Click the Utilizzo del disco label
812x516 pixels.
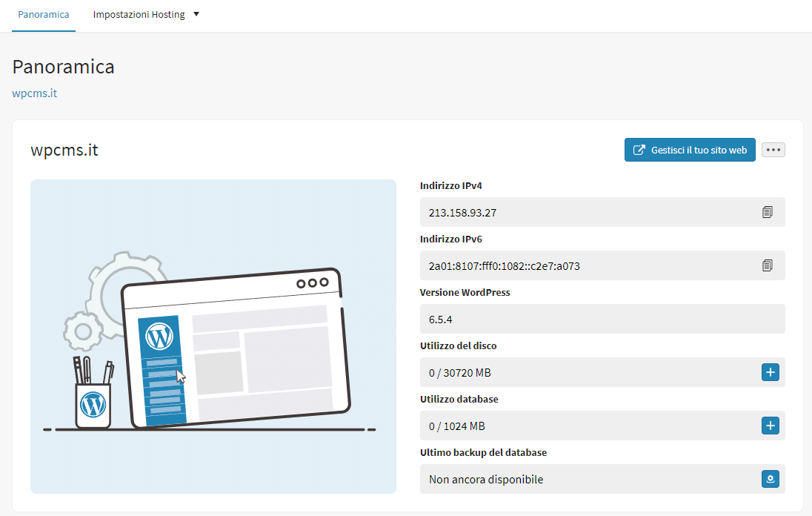[459, 345]
